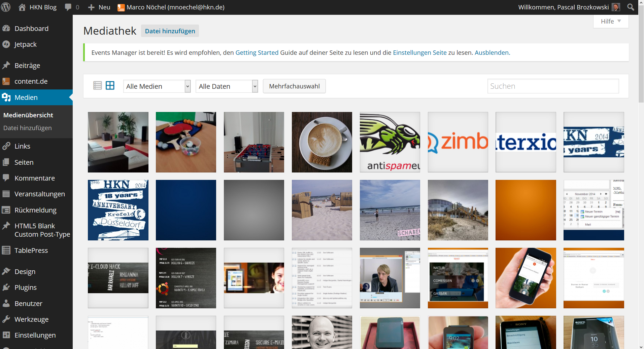Click the Benutzer person icon
Screen dimensions: 644x349
(x=6, y=304)
